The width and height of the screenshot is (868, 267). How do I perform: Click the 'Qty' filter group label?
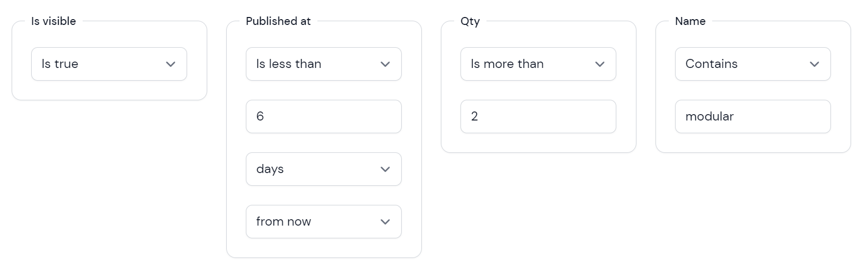470,21
